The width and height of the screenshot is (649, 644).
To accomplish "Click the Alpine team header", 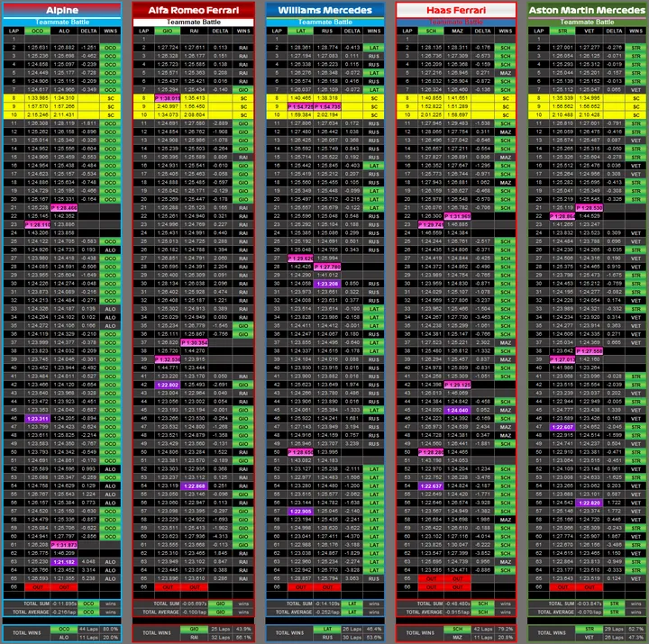I will pyautogui.click(x=62, y=10).
